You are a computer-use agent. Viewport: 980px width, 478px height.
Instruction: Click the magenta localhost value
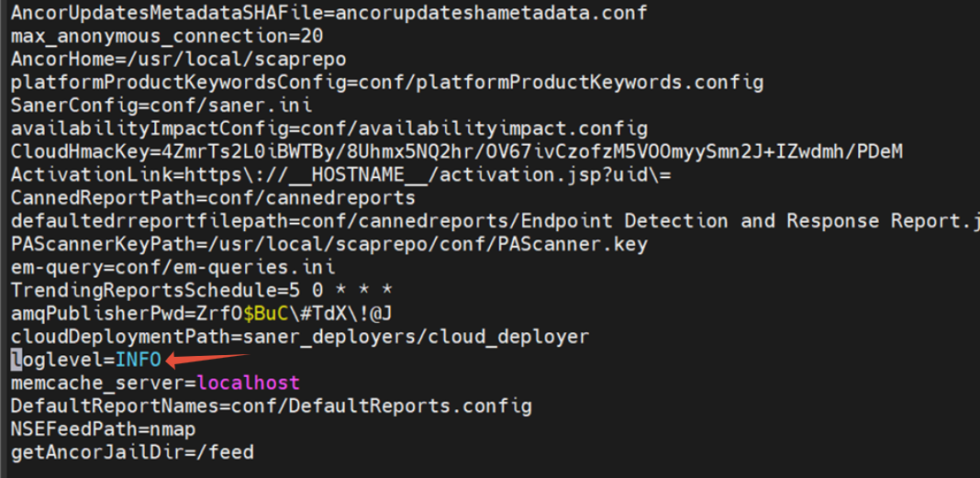click(249, 383)
